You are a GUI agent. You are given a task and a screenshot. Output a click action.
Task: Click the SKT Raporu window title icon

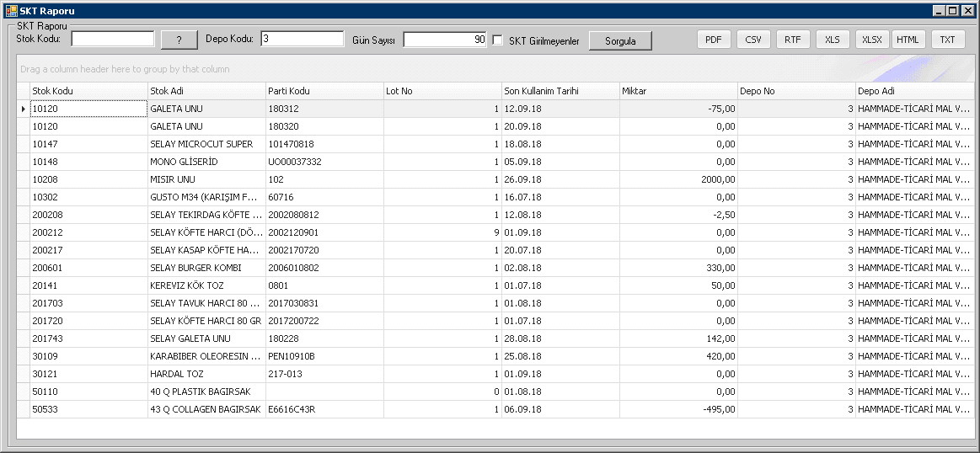point(11,11)
